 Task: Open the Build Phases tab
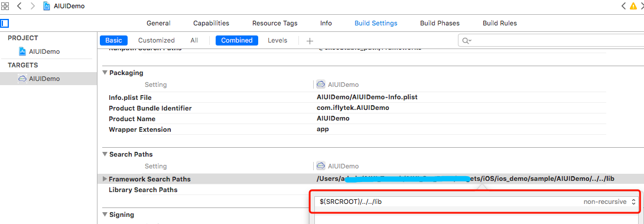click(440, 23)
